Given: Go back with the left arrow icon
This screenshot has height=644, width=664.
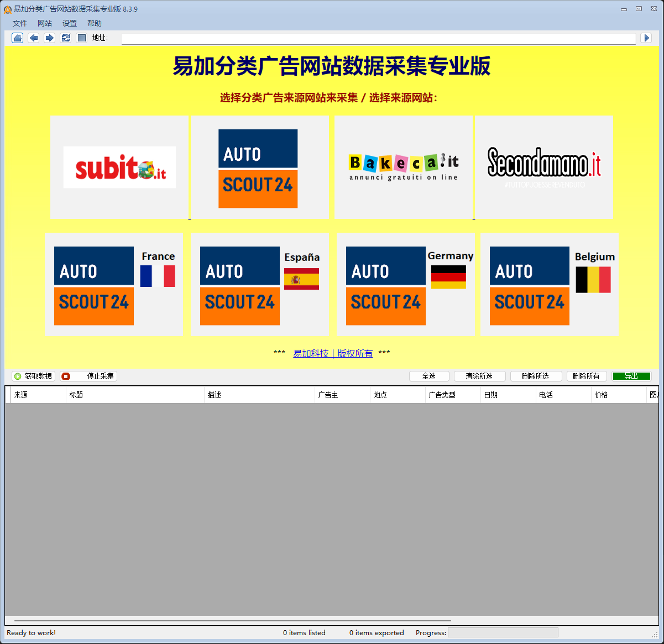Looking at the screenshot, I should 34,38.
